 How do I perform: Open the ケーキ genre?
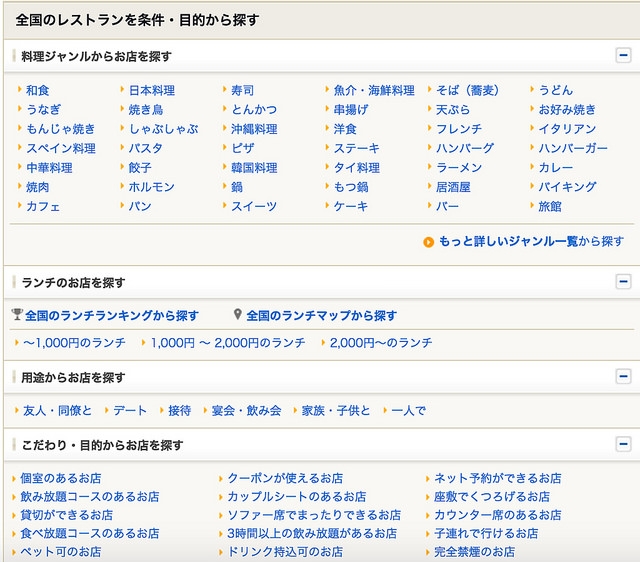[x=351, y=207]
